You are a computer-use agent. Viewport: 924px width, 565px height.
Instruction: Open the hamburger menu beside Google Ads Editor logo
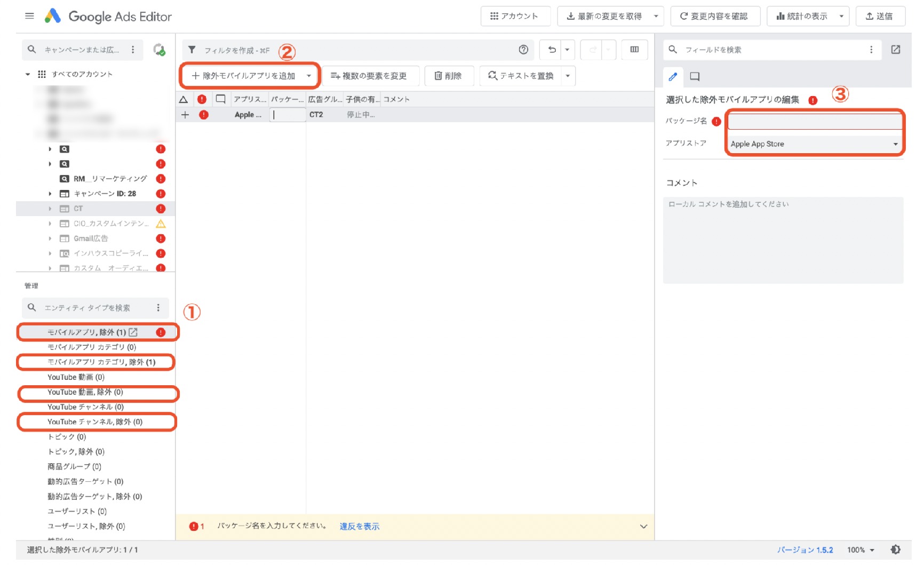30,15
